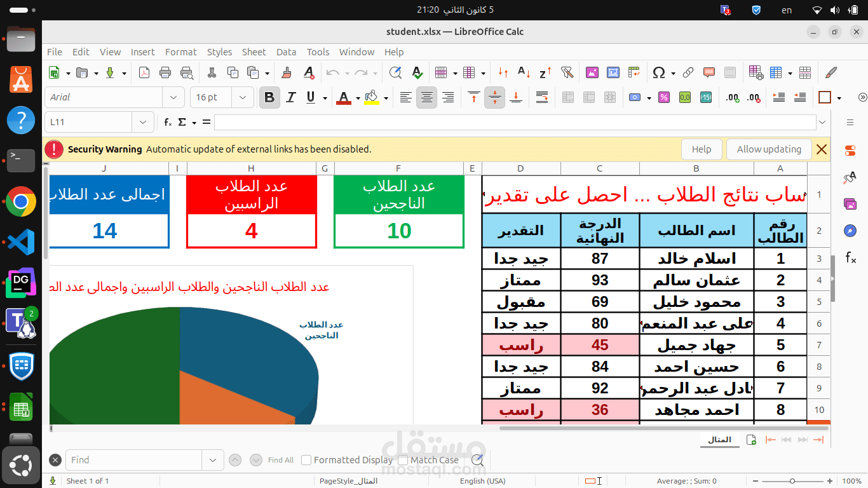This screenshot has width=868, height=488.
Task: Run the spelling check
Action: 417,72
